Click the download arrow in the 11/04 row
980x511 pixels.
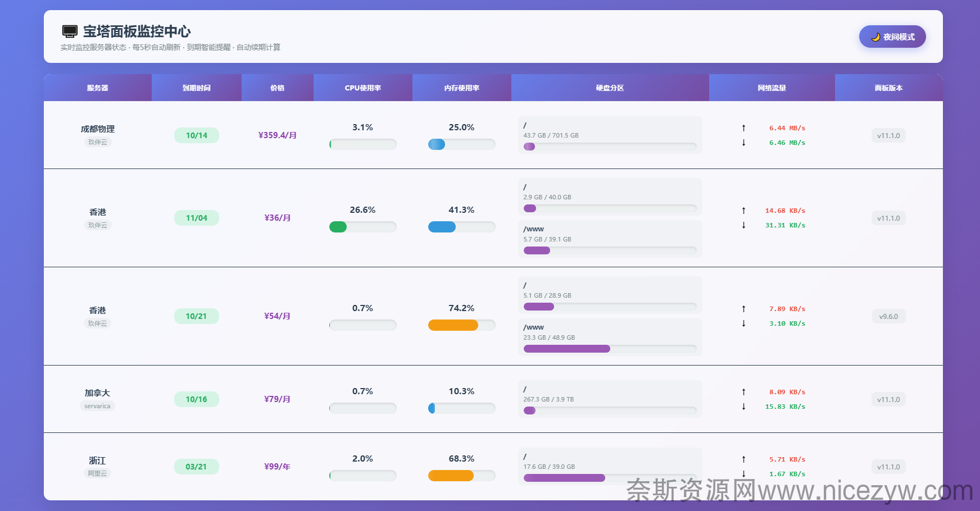743,225
